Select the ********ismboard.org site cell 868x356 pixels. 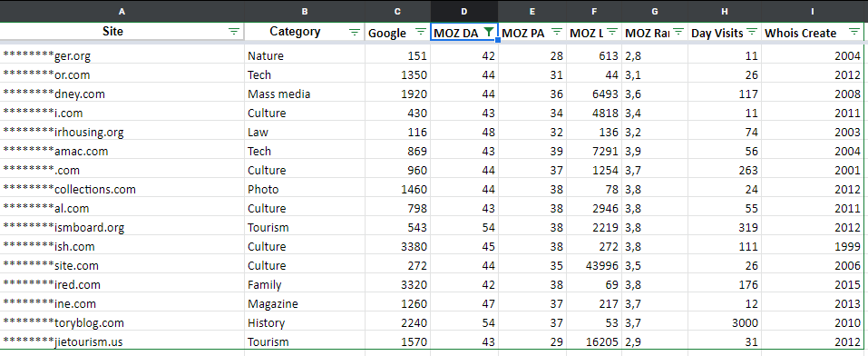122,227
